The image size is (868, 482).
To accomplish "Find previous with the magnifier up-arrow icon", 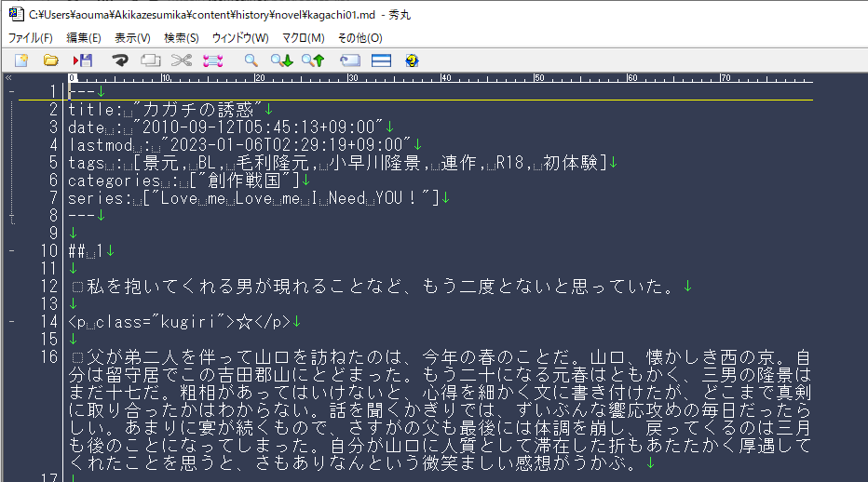I will pyautogui.click(x=312, y=60).
